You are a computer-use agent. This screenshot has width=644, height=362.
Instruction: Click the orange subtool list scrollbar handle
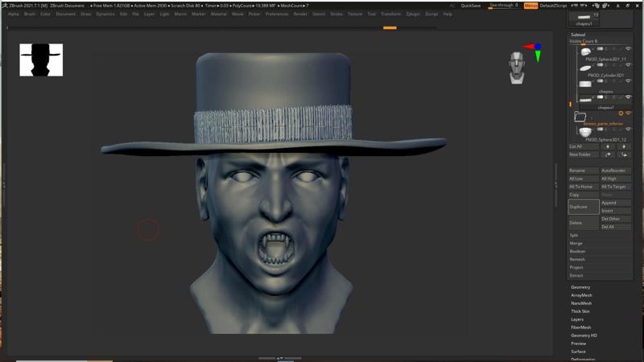(x=570, y=105)
